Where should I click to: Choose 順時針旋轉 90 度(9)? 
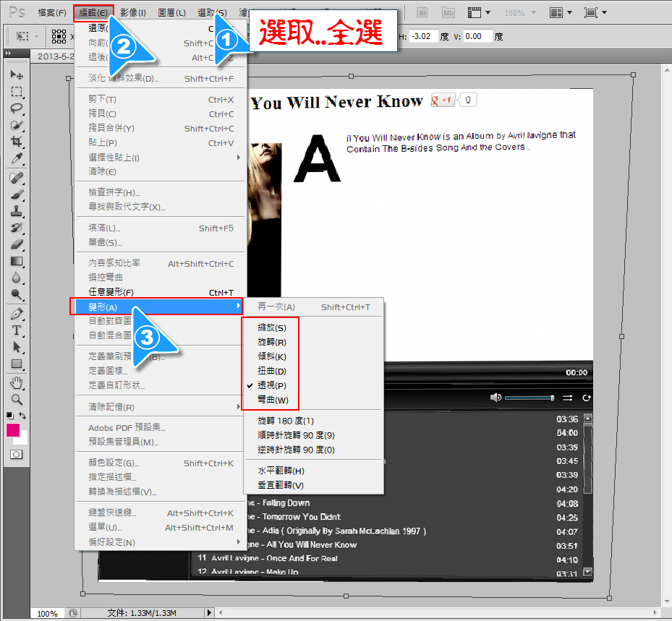point(296,435)
